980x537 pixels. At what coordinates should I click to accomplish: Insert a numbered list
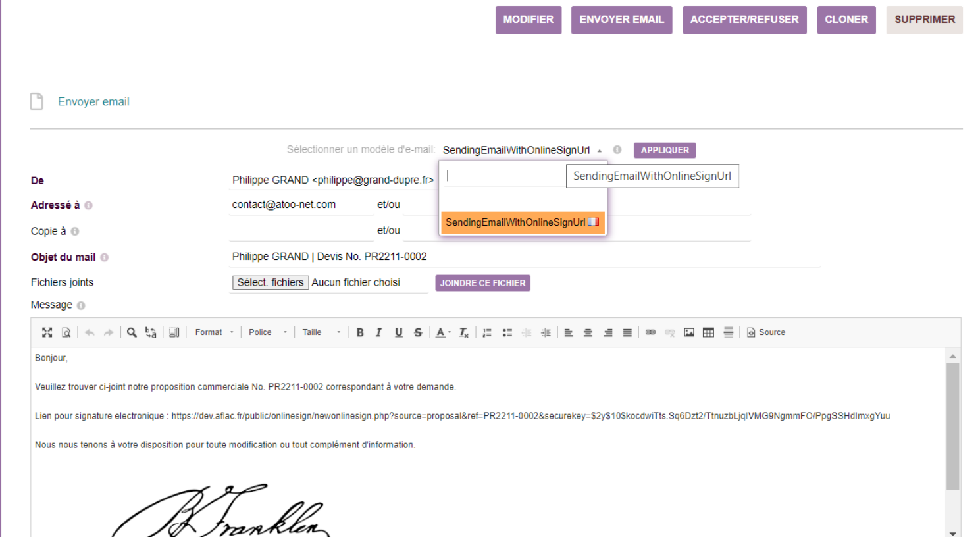click(x=487, y=332)
